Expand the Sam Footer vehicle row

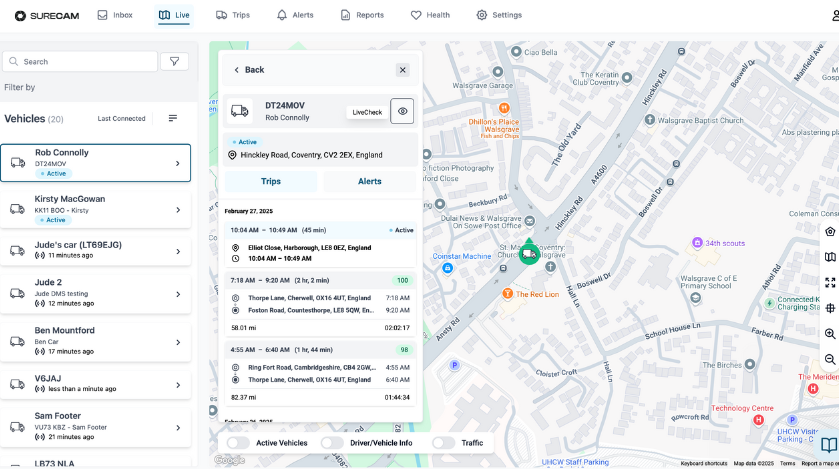95,427
